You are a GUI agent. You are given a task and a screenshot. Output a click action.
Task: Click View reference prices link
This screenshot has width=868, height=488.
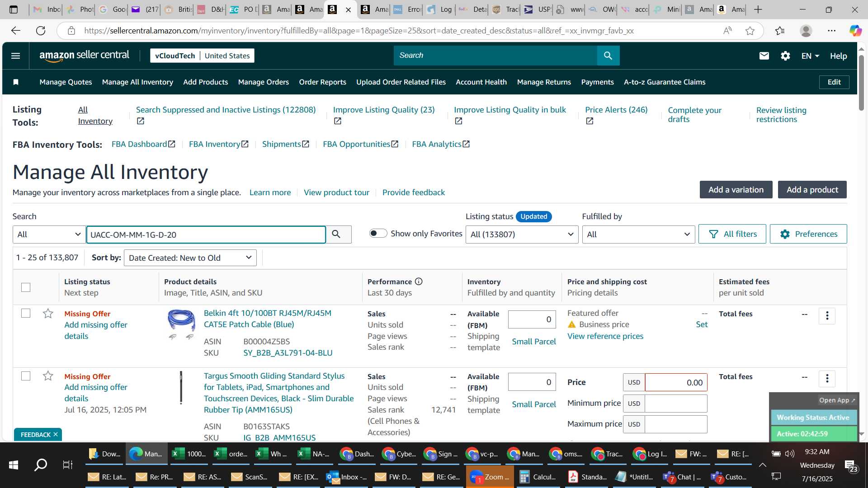click(x=605, y=336)
